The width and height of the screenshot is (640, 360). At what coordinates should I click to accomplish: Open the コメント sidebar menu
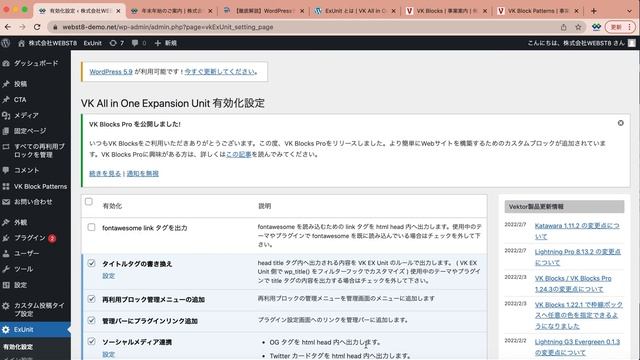(x=27, y=170)
